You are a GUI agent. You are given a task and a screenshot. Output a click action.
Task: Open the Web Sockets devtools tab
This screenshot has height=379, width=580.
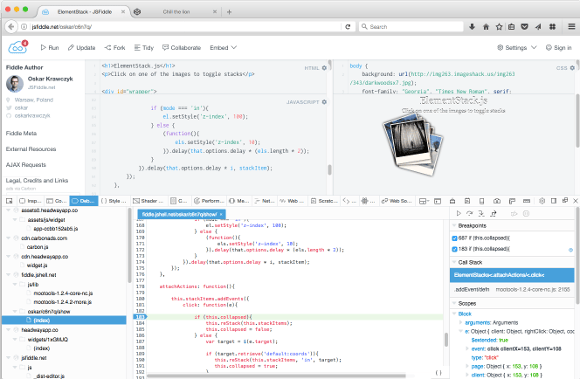(397, 201)
